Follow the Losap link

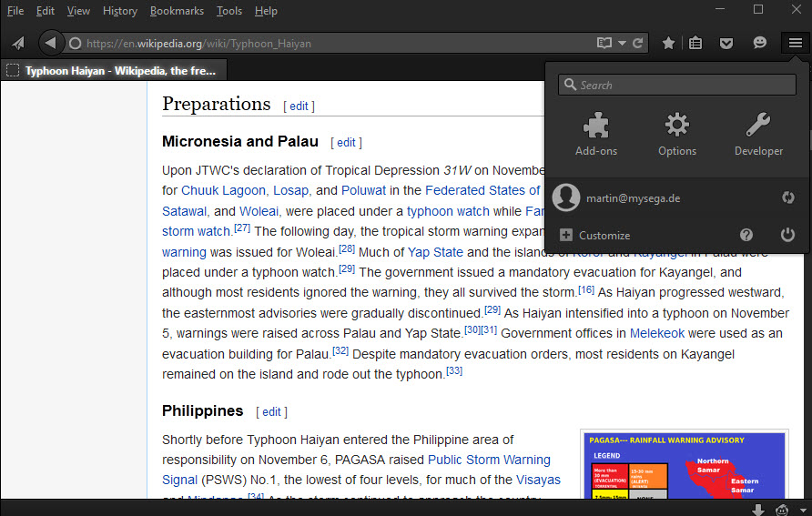point(290,190)
